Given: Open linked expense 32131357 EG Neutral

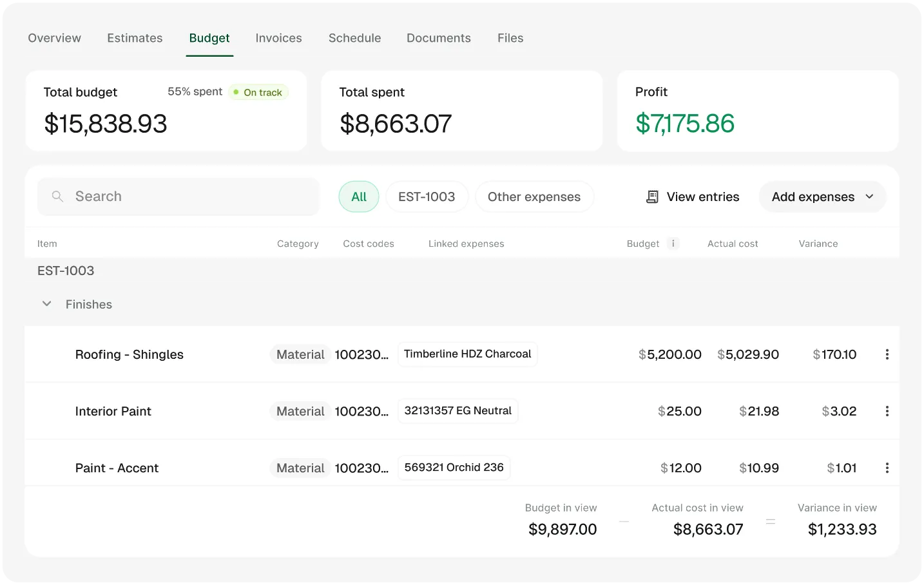Looking at the screenshot, I should point(458,410).
